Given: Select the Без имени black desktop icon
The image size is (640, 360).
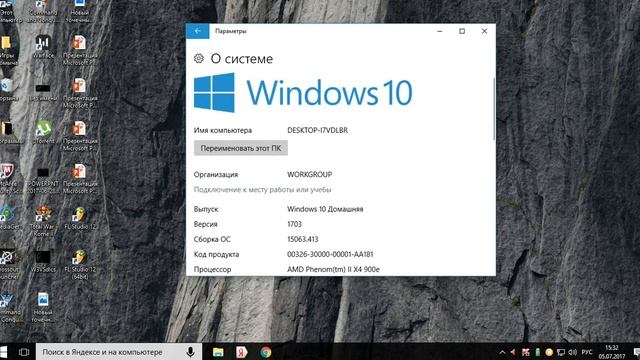Looking at the screenshot, I should point(43,92).
